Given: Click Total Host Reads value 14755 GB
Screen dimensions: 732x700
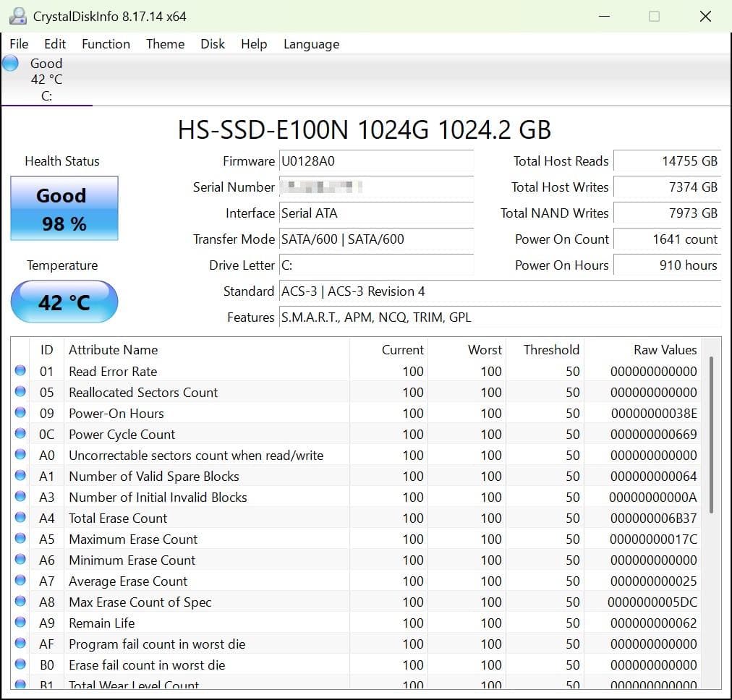Looking at the screenshot, I should (x=667, y=161).
